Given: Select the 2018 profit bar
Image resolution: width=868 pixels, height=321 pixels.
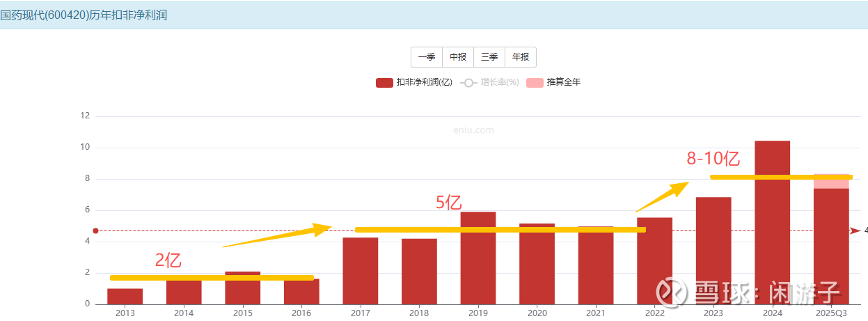Looking at the screenshot, I should tap(419, 272).
